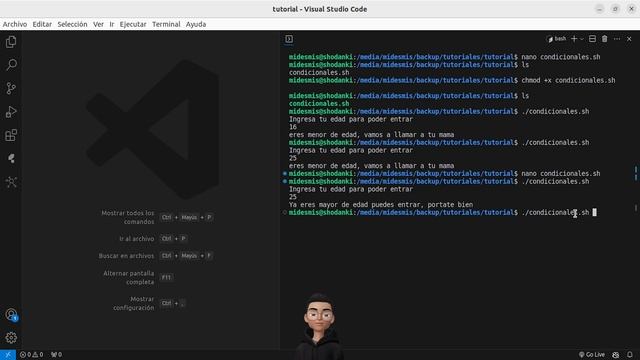The width and height of the screenshot is (640, 360).
Task: Open the Ayuda menu
Action: click(196, 24)
